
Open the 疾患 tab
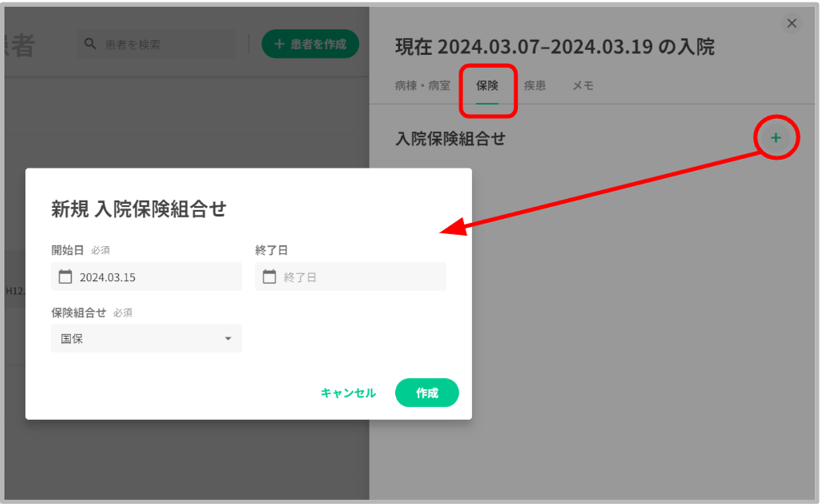click(x=535, y=86)
